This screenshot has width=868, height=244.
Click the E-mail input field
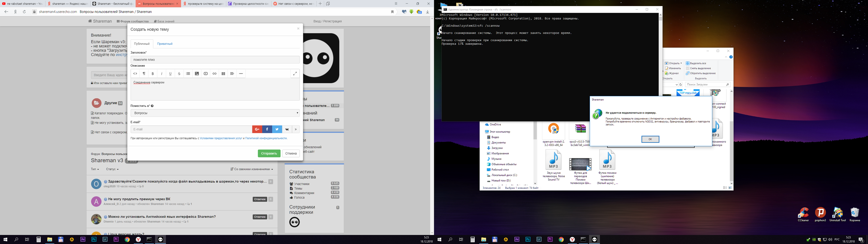coord(191,129)
